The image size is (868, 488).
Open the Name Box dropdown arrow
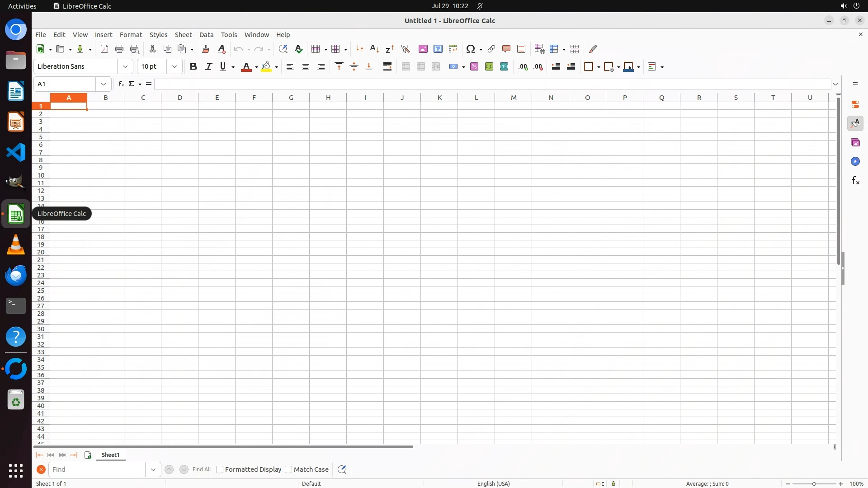coord(104,84)
